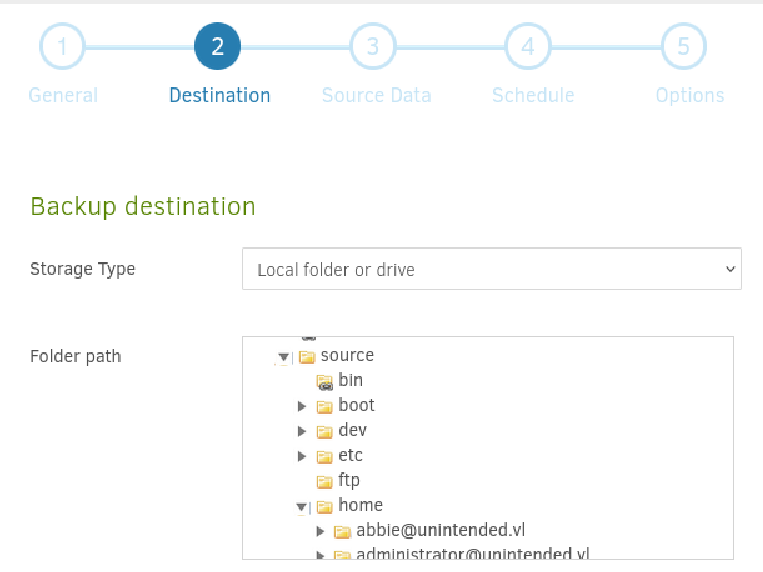Expand the etc folder arrow
Screen dimensions: 763x572
(x=302, y=456)
